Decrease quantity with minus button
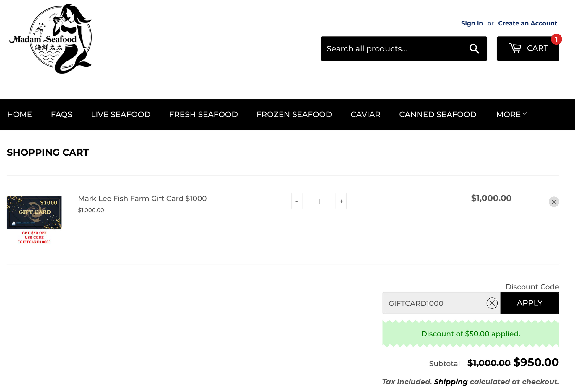The image size is (575, 392). click(297, 201)
